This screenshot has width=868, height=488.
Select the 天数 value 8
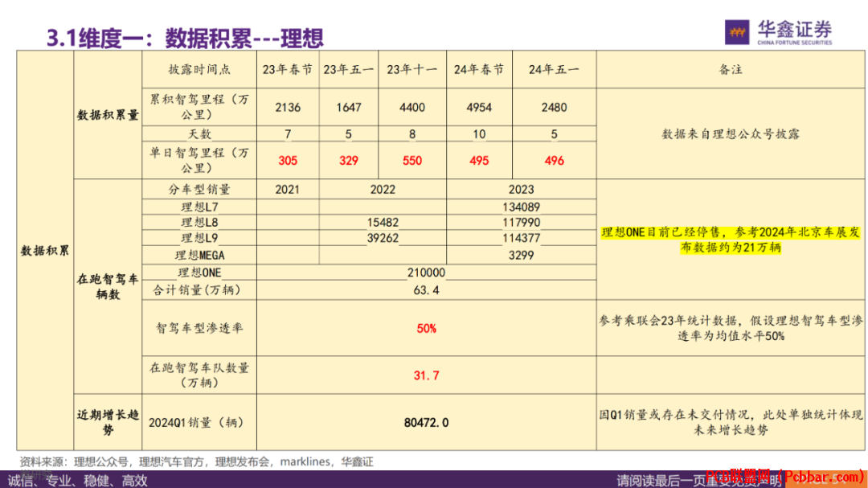[412, 134]
